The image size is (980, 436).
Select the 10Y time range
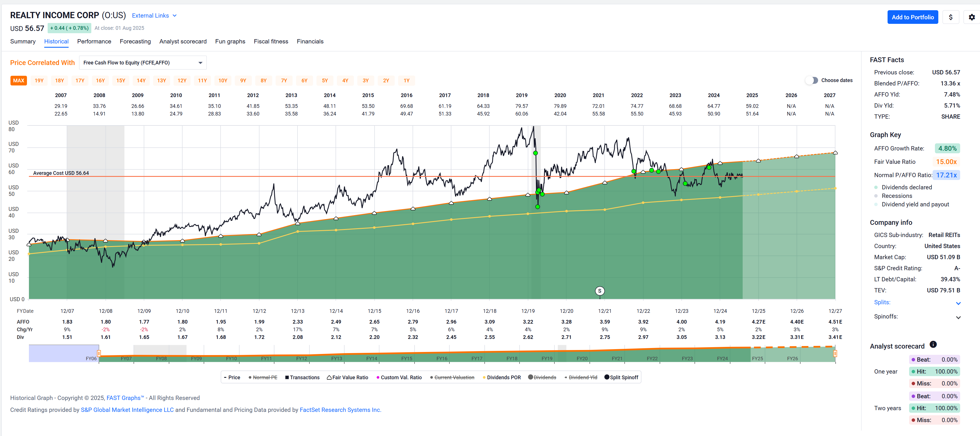(223, 81)
